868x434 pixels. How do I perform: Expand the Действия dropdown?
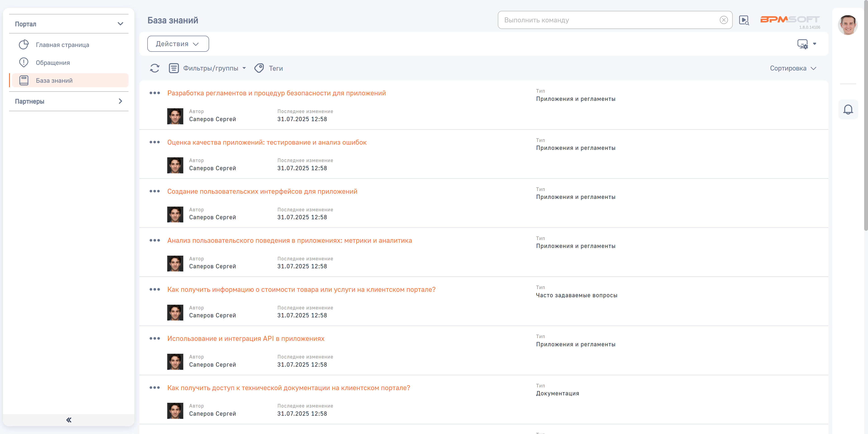point(178,44)
